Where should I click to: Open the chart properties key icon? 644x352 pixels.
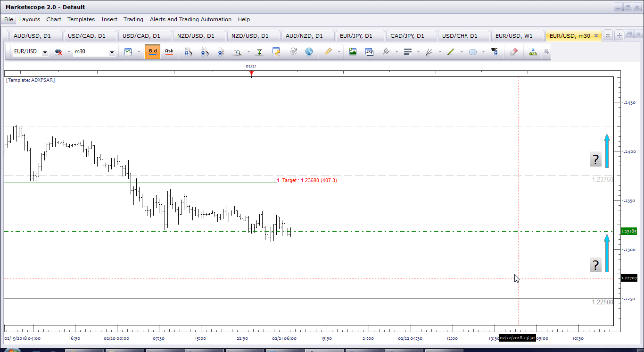[x=276, y=52]
